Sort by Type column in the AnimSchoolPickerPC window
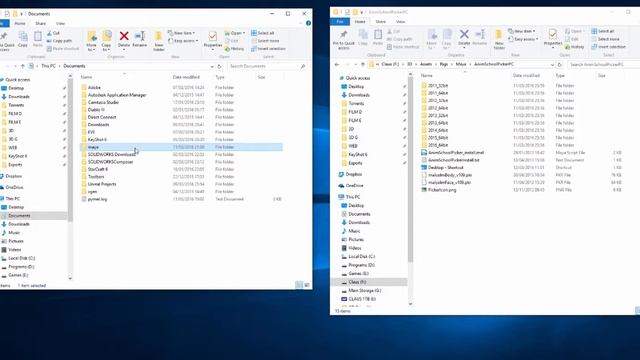This screenshot has height=360, width=640. 560,76
